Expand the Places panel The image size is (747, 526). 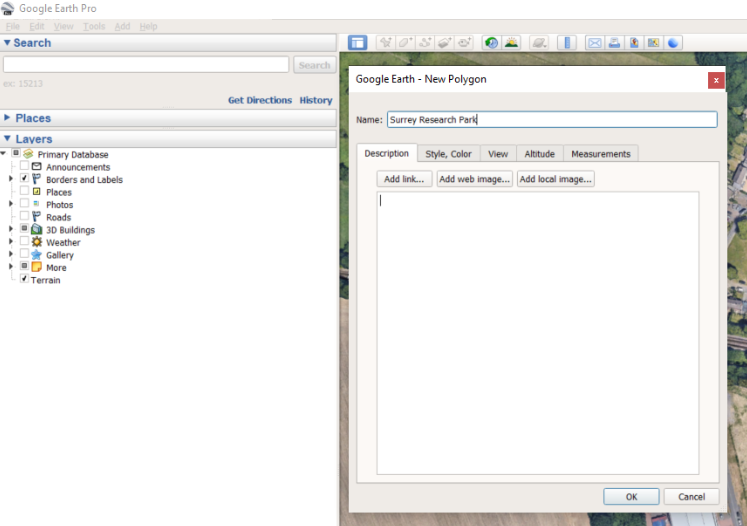pos(8,118)
